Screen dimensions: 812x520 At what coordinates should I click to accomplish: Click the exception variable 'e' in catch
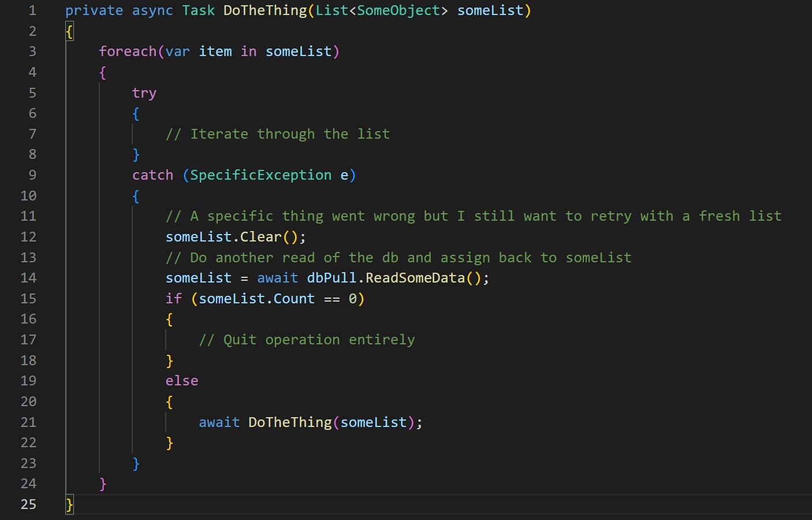pyautogui.click(x=345, y=175)
